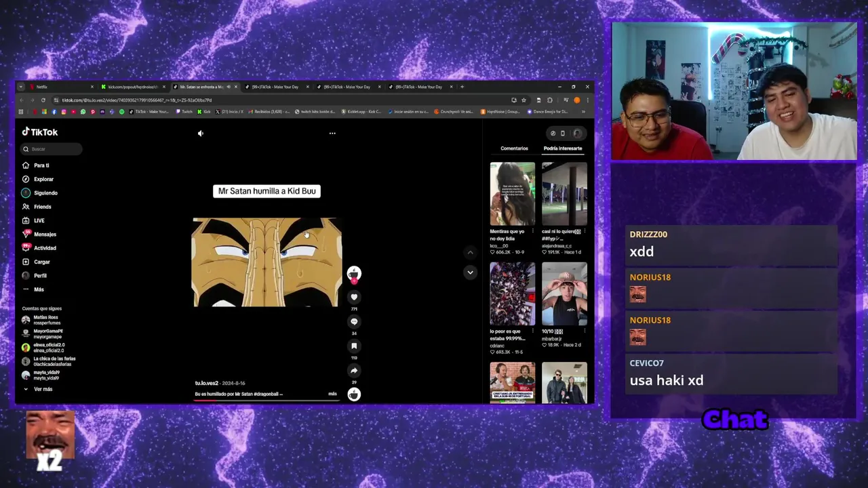Switch to the Podría interesarte tab
Screen dimensions: 868x488
tap(563, 148)
